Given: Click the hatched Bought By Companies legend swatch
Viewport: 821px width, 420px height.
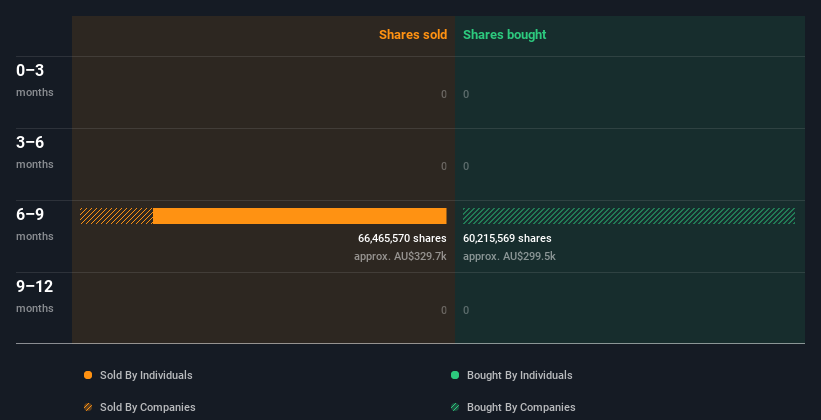Looking at the screenshot, I should [455, 407].
